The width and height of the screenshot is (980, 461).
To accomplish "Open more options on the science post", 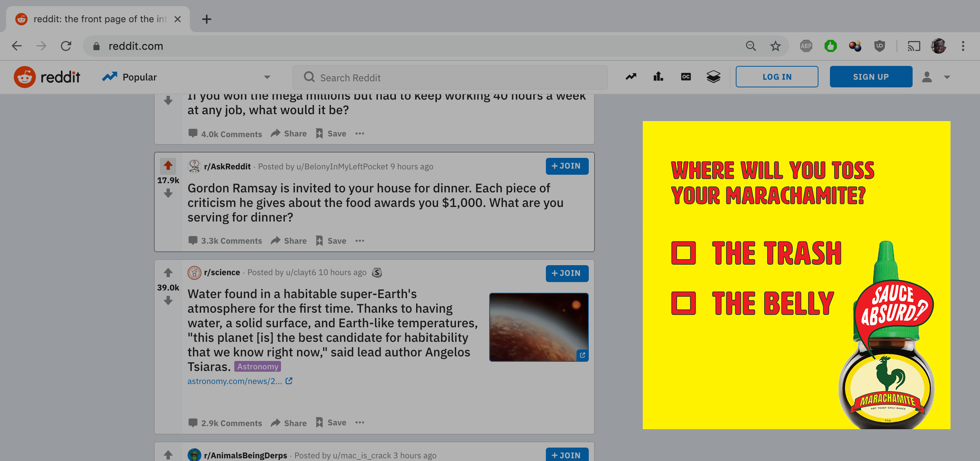I will click(359, 422).
